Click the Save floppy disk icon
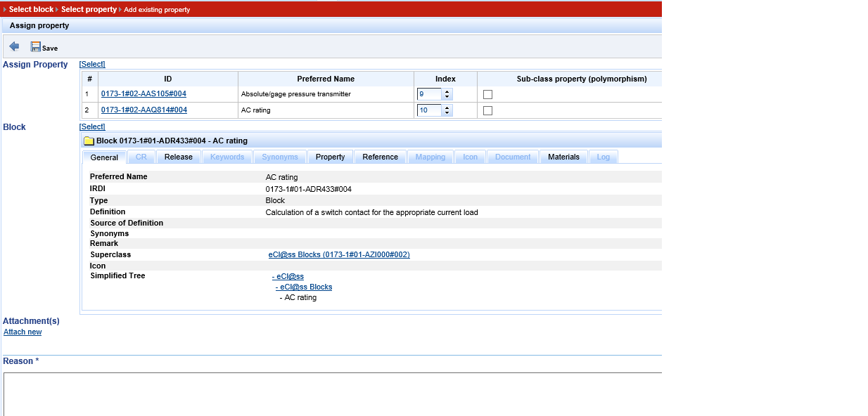 pyautogui.click(x=36, y=47)
